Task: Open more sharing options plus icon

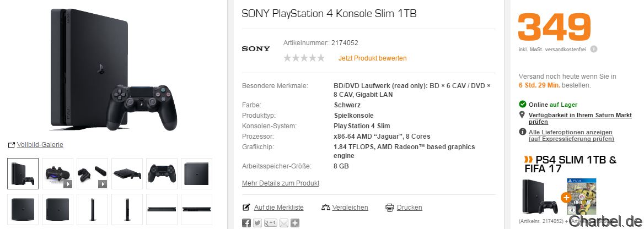Action: pos(295,223)
